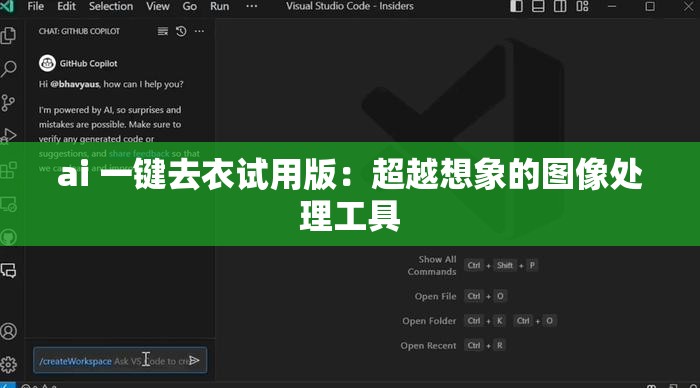The height and width of the screenshot is (388, 700).
Task: Click the GitHub Copilot name in chat
Action: pyautogui.click(x=88, y=63)
